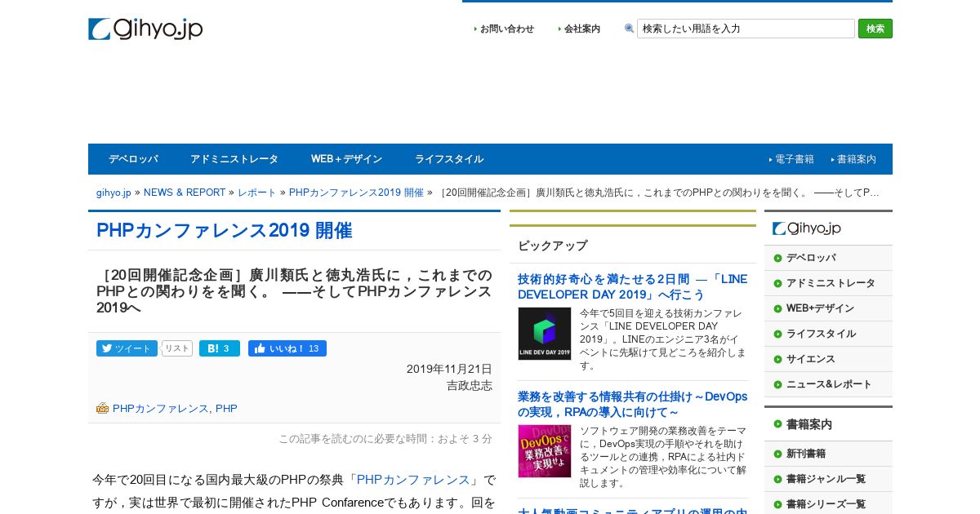Open ライフスタイル in the right sidebar
Screen dimensions: 980x514
(821, 334)
